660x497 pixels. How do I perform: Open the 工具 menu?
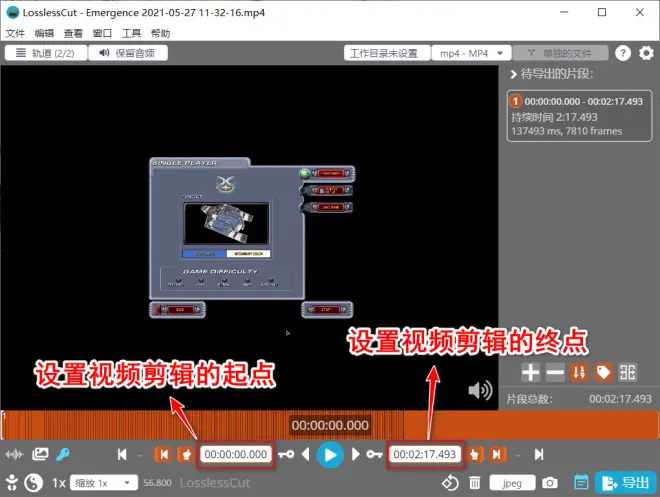131,33
